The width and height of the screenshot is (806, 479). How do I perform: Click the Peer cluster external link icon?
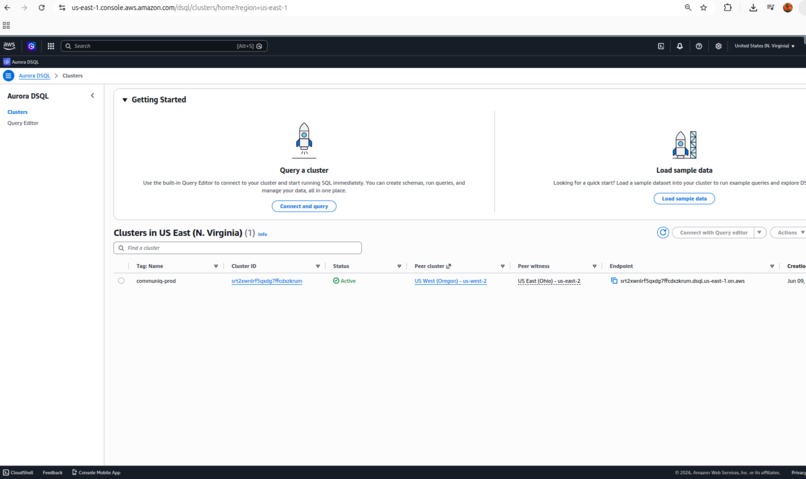pos(449,266)
